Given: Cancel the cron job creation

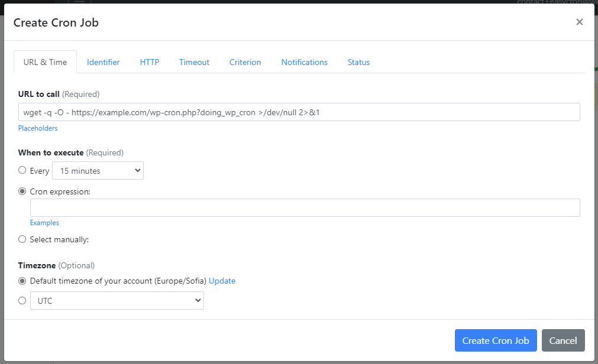Looking at the screenshot, I should click(x=563, y=340).
